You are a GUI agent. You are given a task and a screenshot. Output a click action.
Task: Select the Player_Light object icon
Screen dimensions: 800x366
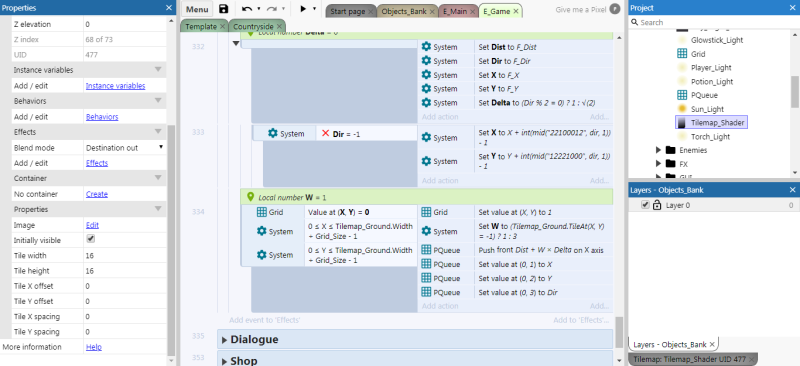(x=682, y=67)
